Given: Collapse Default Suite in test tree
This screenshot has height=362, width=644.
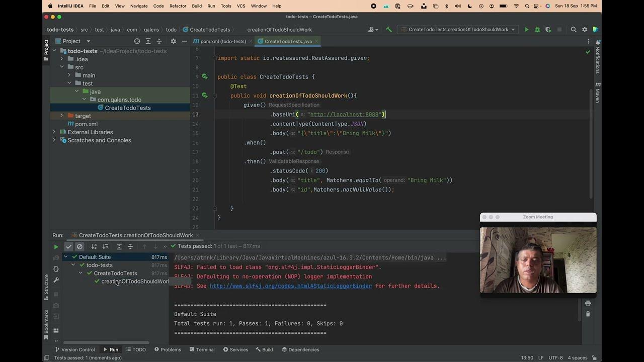Looking at the screenshot, I should click(x=66, y=257).
